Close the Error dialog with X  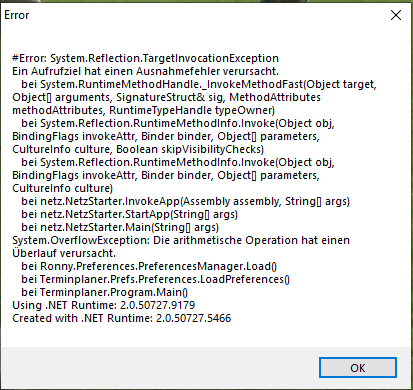point(396,15)
